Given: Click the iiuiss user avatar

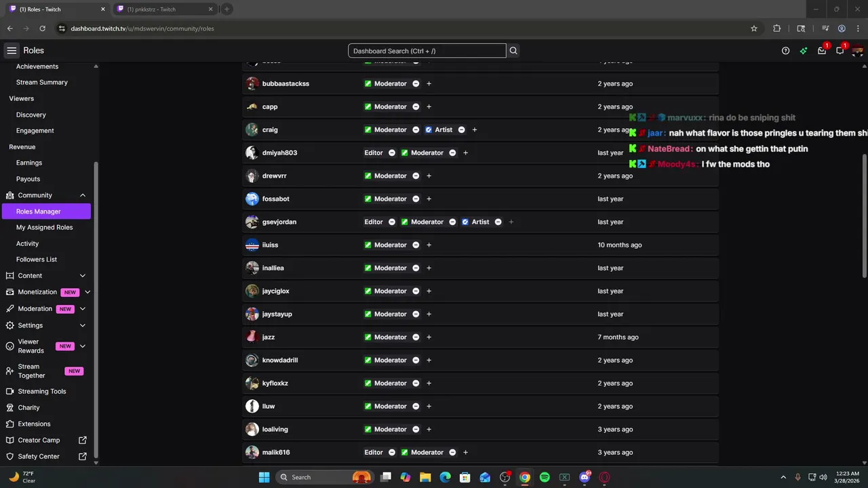Looking at the screenshot, I should [x=252, y=245].
